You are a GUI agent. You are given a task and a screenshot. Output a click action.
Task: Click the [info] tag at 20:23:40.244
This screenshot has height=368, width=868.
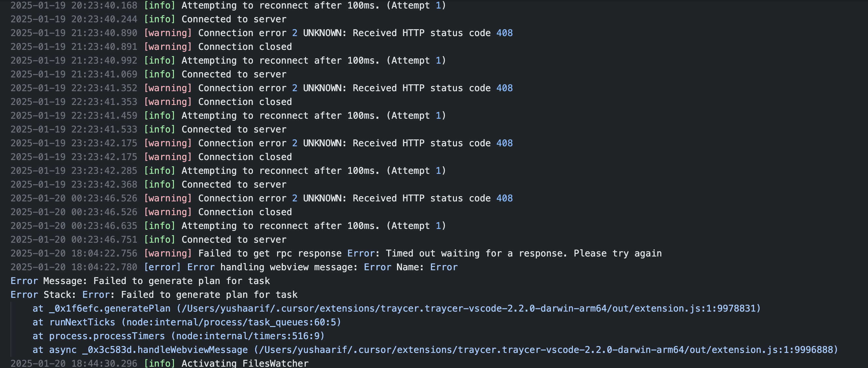tap(160, 19)
